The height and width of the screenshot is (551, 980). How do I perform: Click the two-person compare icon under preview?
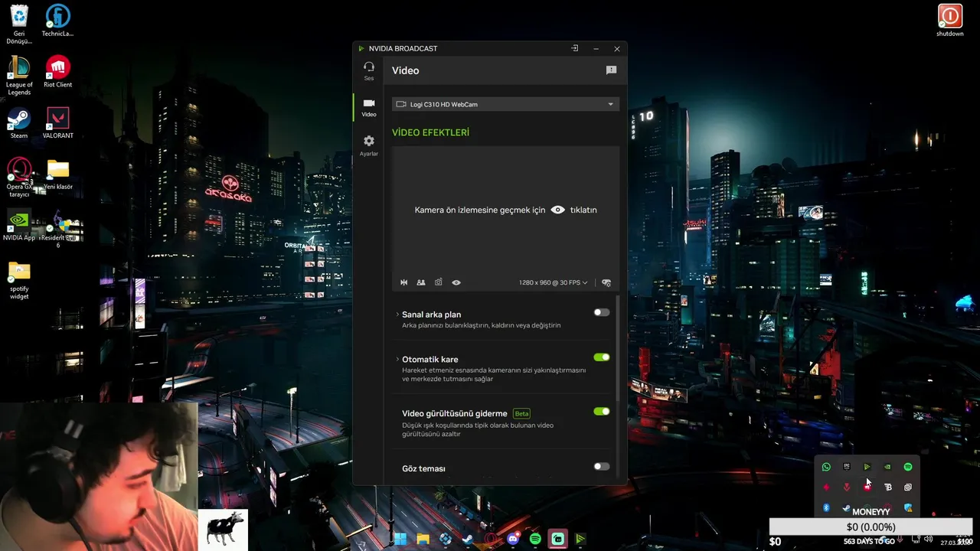[x=421, y=282]
